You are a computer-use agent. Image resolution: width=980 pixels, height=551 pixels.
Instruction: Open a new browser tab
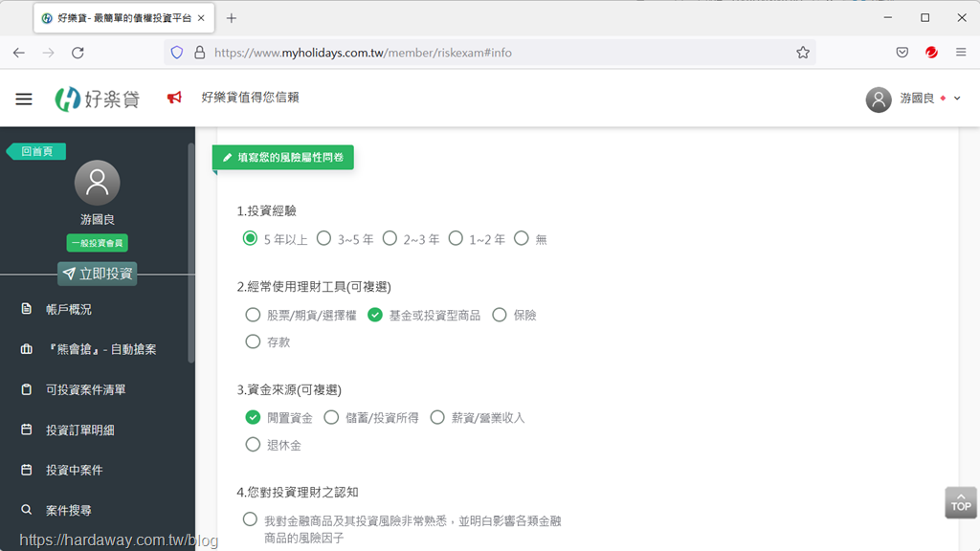[x=232, y=18]
